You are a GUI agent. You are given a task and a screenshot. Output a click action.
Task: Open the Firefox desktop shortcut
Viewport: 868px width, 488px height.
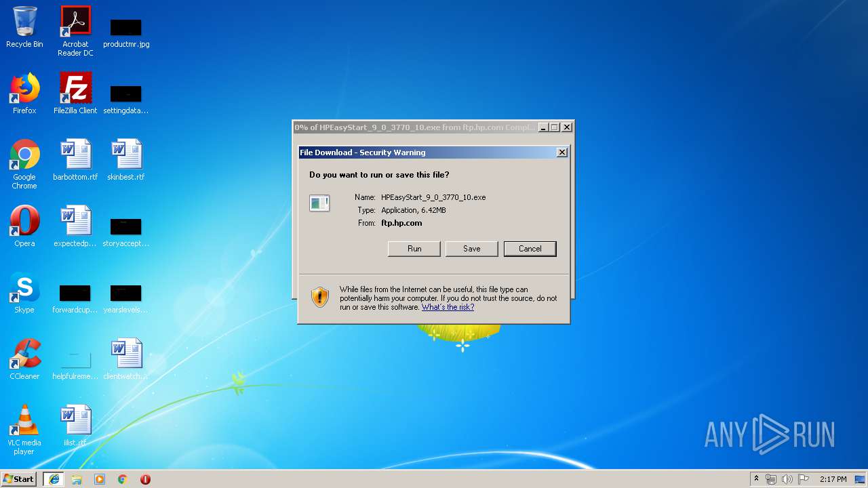click(24, 94)
